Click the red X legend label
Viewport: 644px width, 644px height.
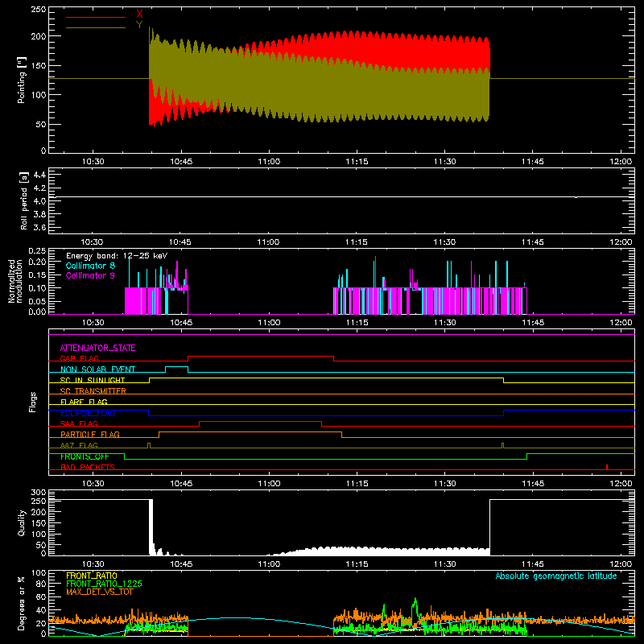click(139, 14)
